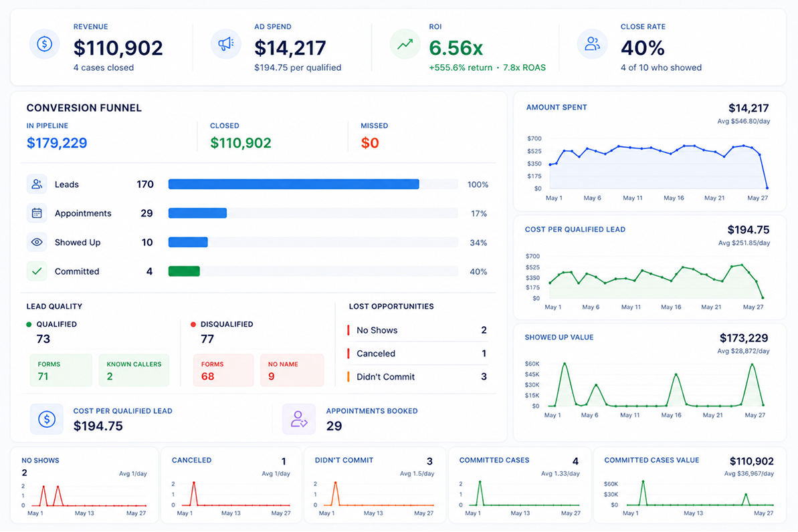Click the Showed Up Value chart

656,384
